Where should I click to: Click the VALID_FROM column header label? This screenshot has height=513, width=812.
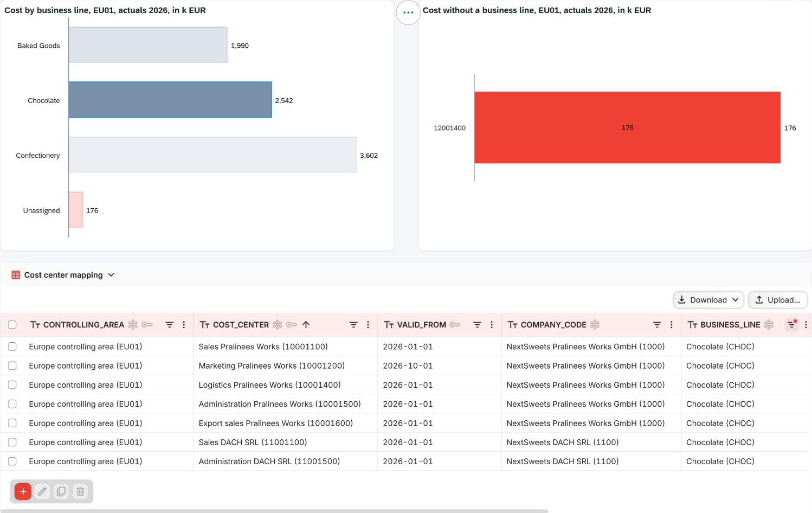pyautogui.click(x=421, y=325)
